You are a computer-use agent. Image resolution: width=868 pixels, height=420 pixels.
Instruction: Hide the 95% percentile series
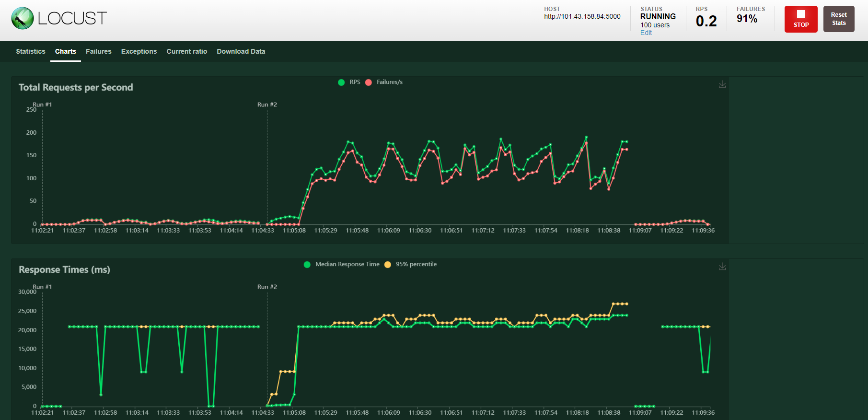click(410, 264)
